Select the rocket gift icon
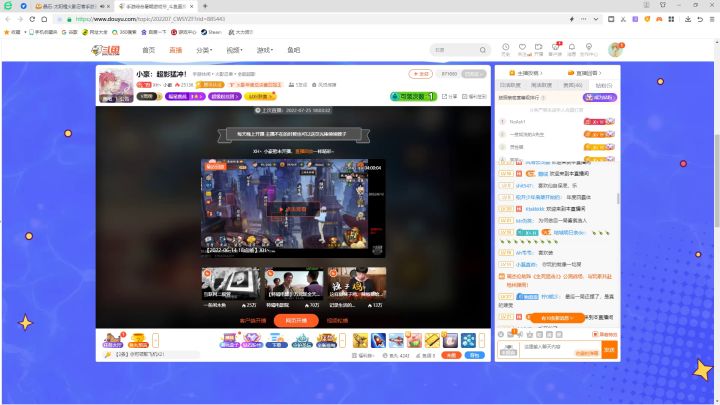This screenshot has width=720, height=405. click(378, 340)
